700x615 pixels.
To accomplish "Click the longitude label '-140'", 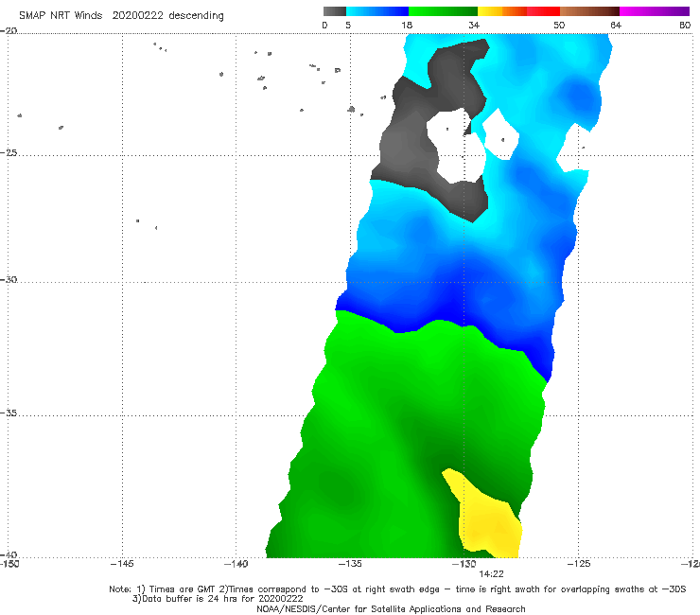I will tap(236, 564).
